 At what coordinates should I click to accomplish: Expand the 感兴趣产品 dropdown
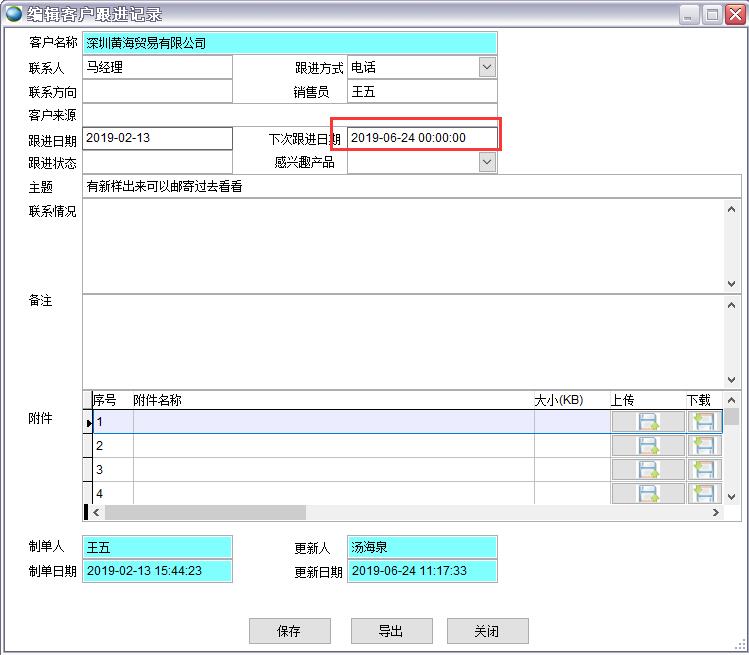[x=487, y=162]
